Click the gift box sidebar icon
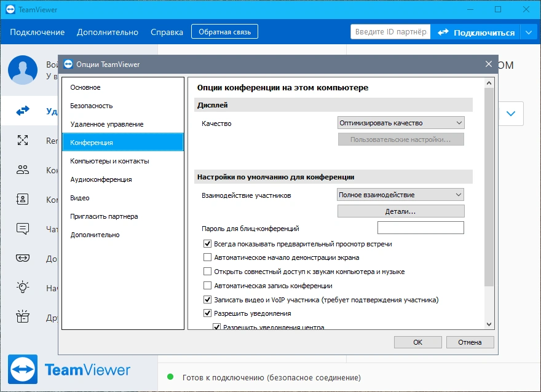 pos(23,316)
